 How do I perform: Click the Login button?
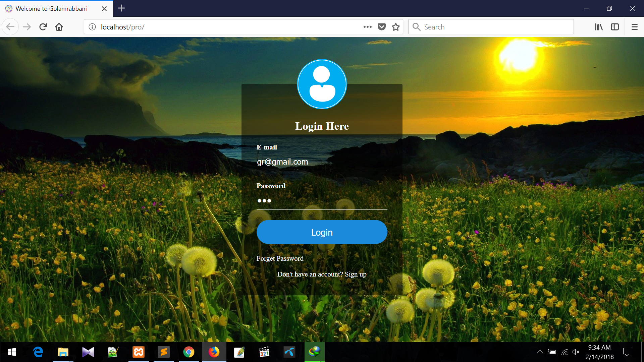point(322,232)
